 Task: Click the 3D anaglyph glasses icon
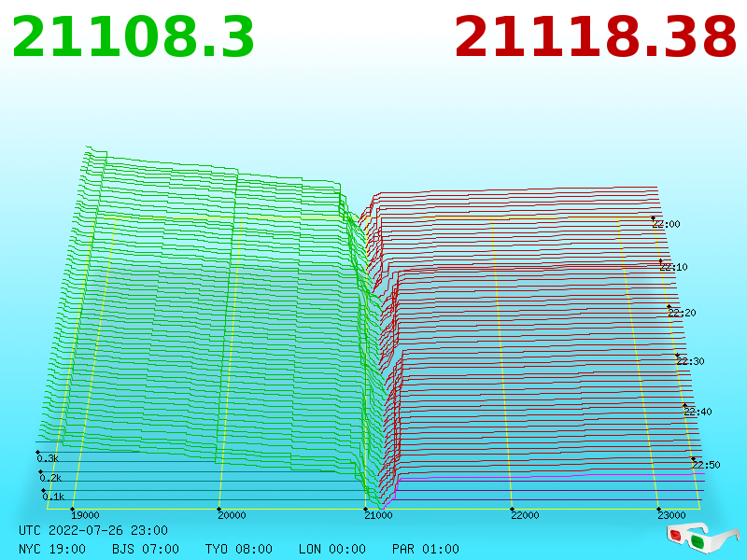(x=703, y=537)
